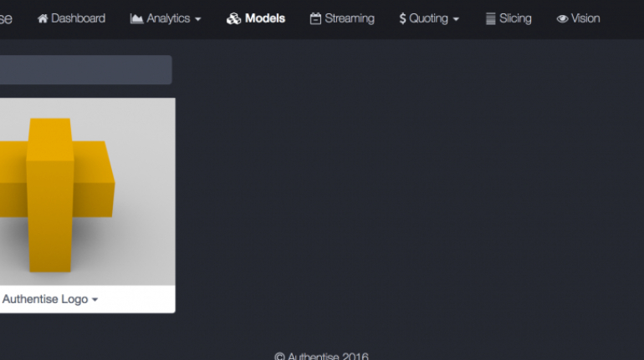Click the Authentise 2016 copyright text
The width and height of the screenshot is (644, 360).
click(x=322, y=356)
